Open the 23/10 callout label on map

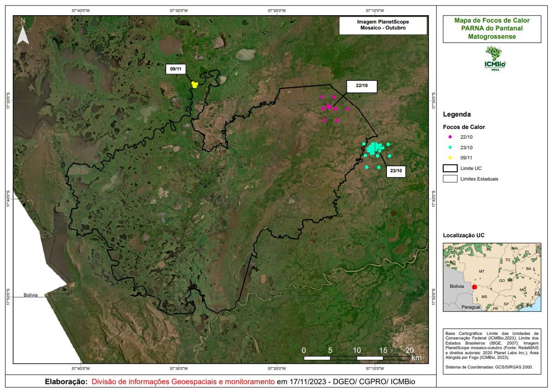pyautogui.click(x=396, y=170)
